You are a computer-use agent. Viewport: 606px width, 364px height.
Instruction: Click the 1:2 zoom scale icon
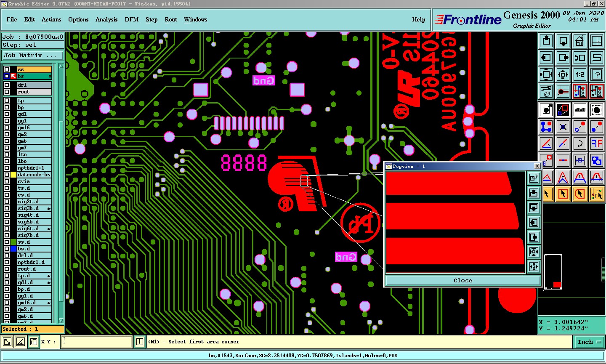click(x=580, y=74)
